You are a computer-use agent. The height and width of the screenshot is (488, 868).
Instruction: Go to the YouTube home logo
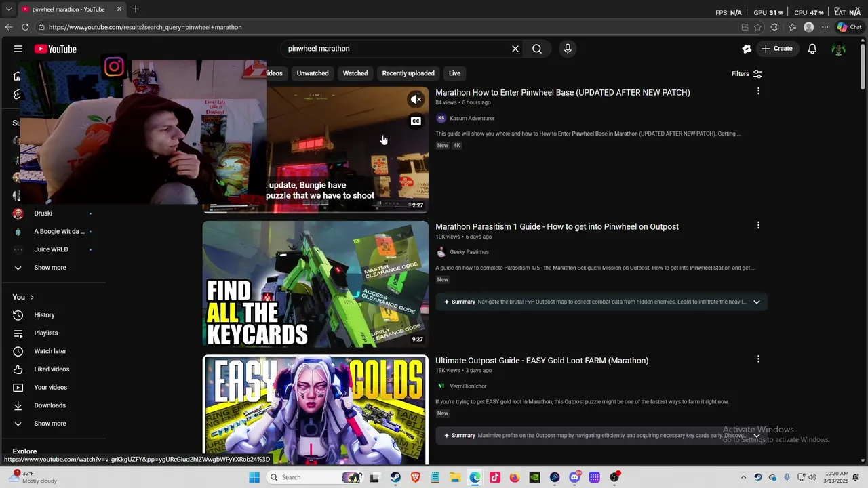pyautogui.click(x=55, y=49)
